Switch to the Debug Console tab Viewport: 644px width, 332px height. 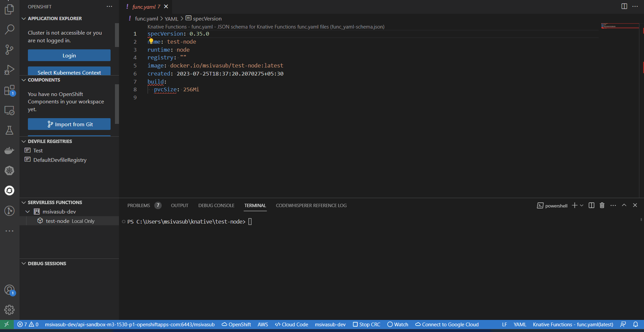click(x=216, y=205)
